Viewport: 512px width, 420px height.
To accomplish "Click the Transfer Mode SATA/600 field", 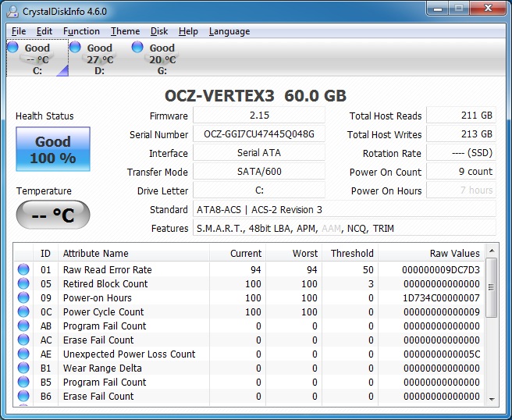I will click(259, 172).
